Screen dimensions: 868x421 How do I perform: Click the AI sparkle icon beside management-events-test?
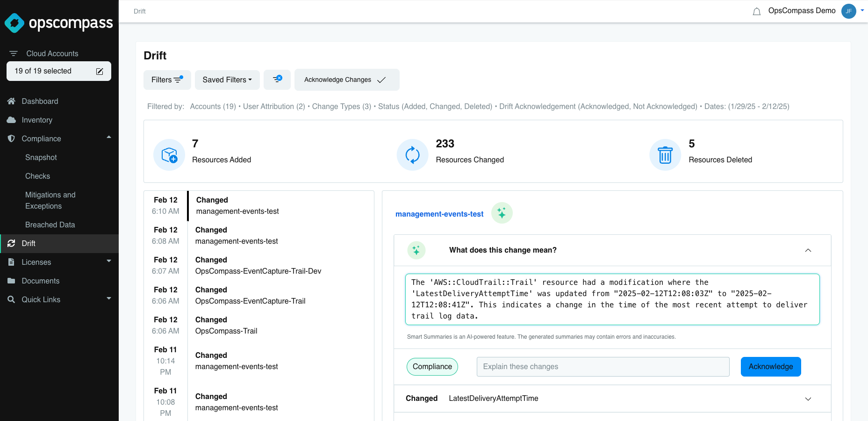tap(502, 213)
